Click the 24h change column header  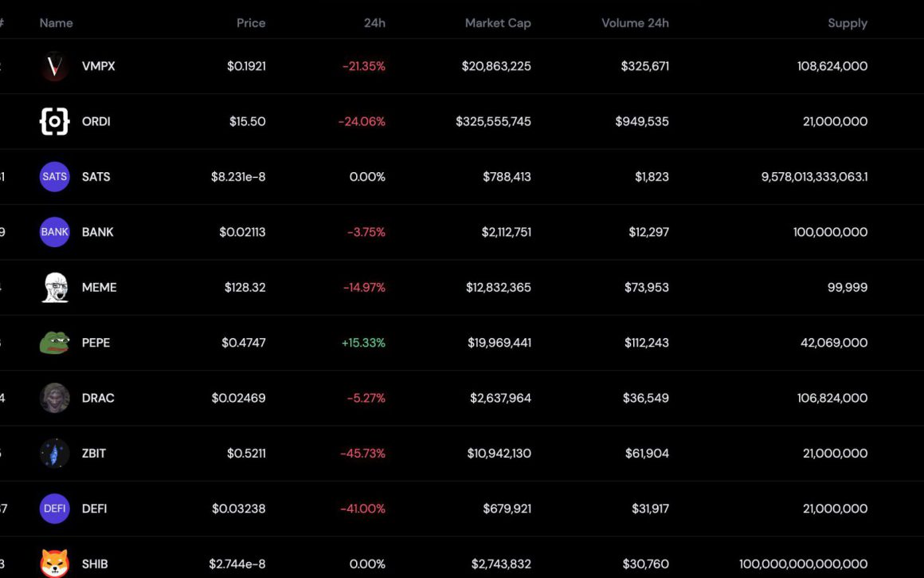(375, 22)
